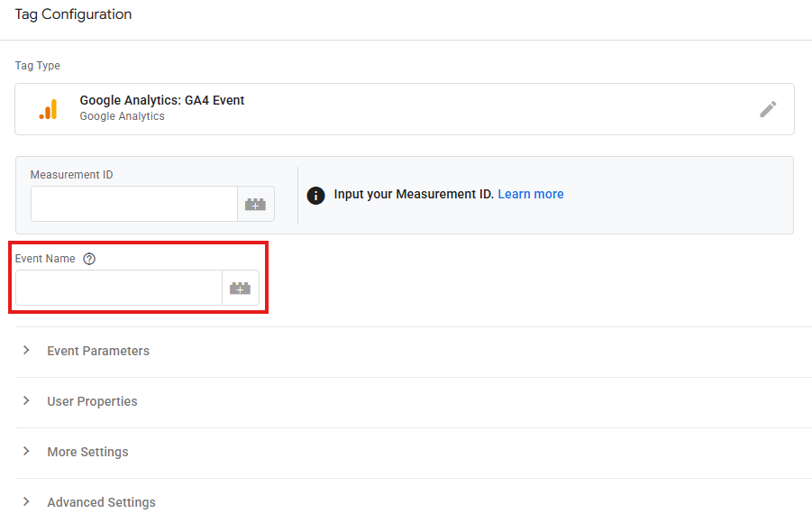Focus the Event Name input field

coord(119,288)
